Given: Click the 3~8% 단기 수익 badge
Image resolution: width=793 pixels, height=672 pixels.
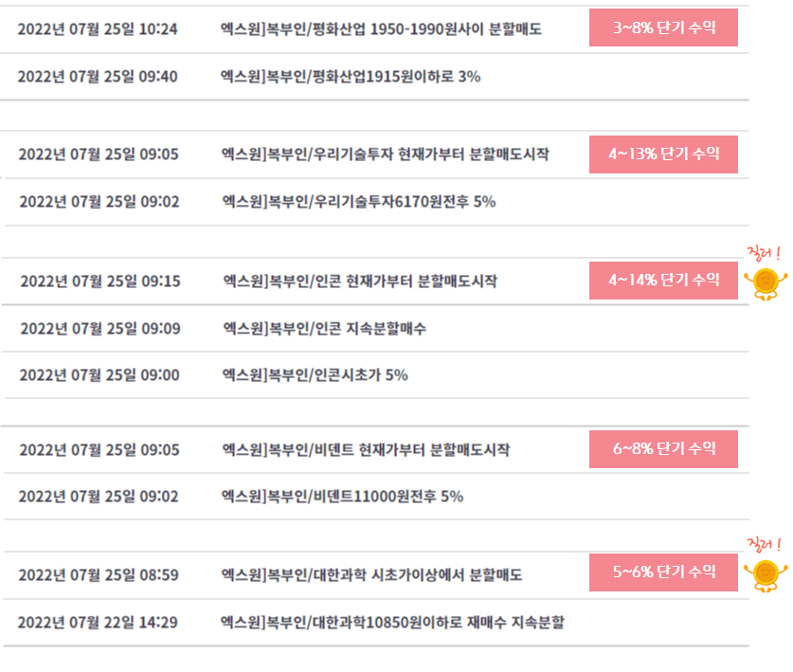Looking at the screenshot, I should point(663,27).
